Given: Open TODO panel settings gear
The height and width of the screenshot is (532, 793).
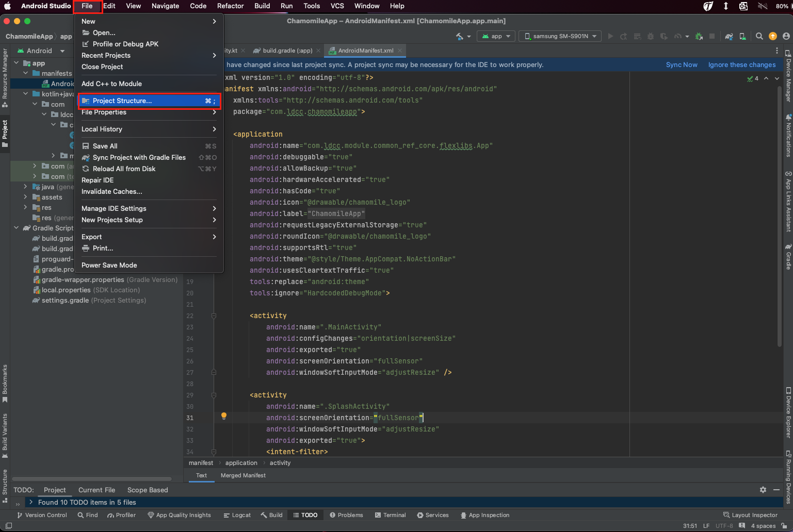Looking at the screenshot, I should point(763,490).
